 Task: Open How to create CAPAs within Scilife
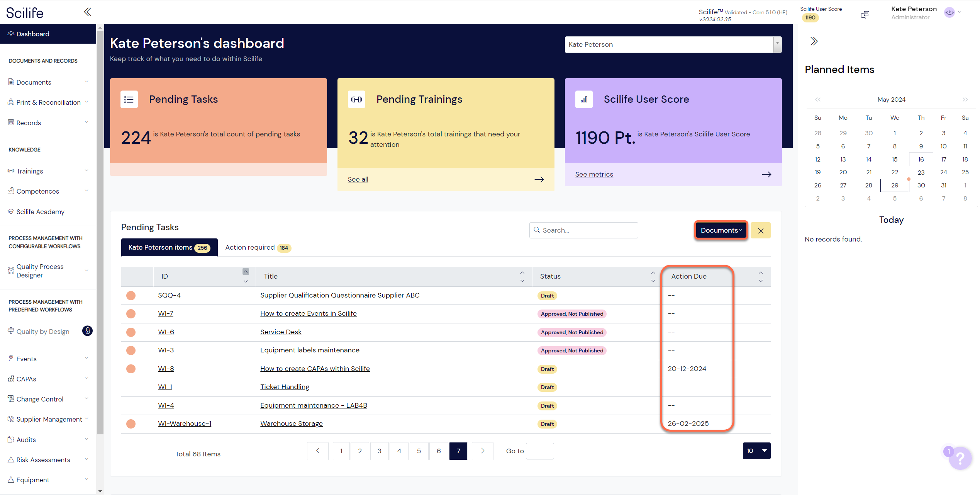[315, 369]
